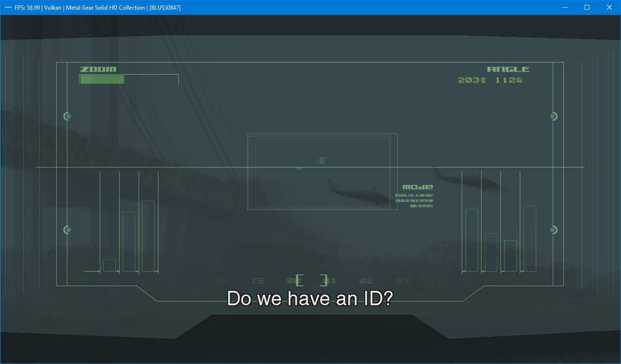The height and width of the screenshot is (364, 621).
Task: Click the "15" mark on the compass
Action: click(x=258, y=281)
